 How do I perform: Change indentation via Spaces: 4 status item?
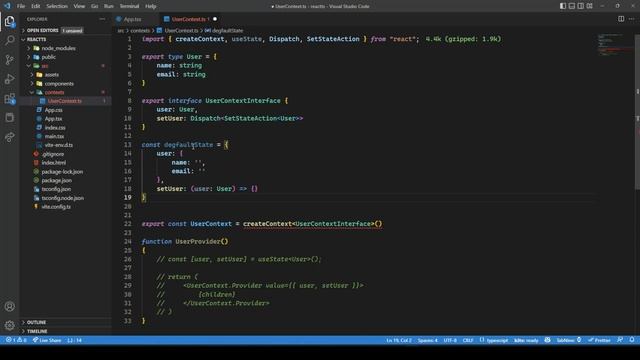427,340
